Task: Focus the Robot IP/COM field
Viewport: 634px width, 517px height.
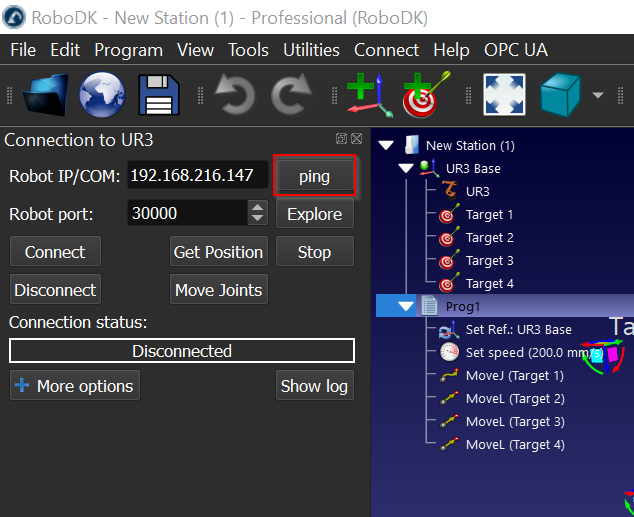Action: pyautogui.click(x=197, y=175)
